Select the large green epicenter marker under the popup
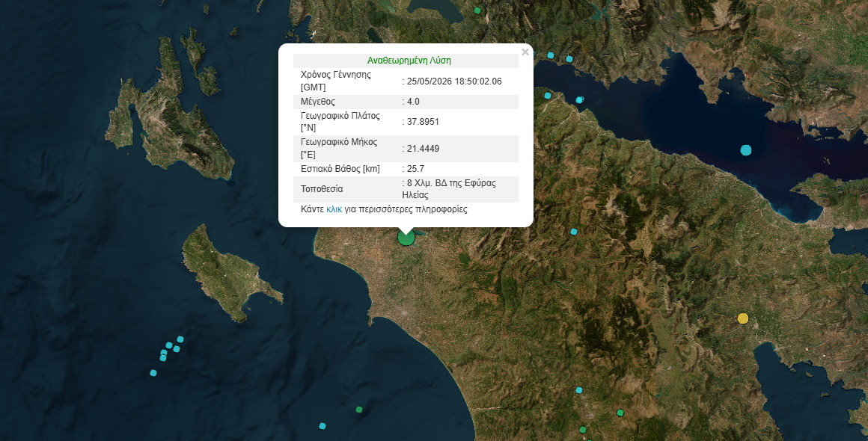 click(x=406, y=238)
